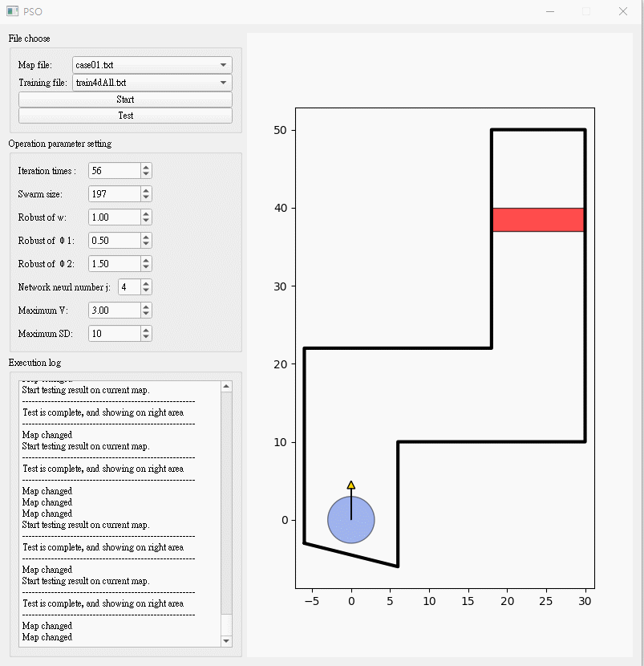
Task: Click the Swarm size input field
Action: (115, 194)
